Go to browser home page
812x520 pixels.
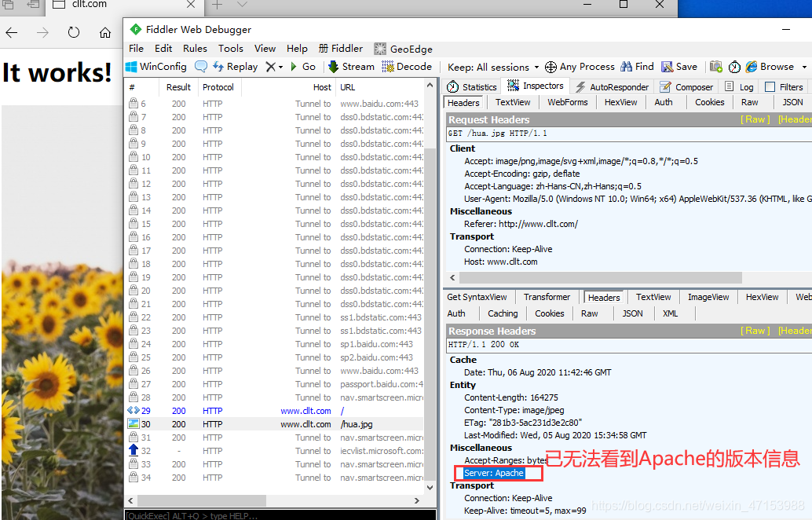coord(105,33)
